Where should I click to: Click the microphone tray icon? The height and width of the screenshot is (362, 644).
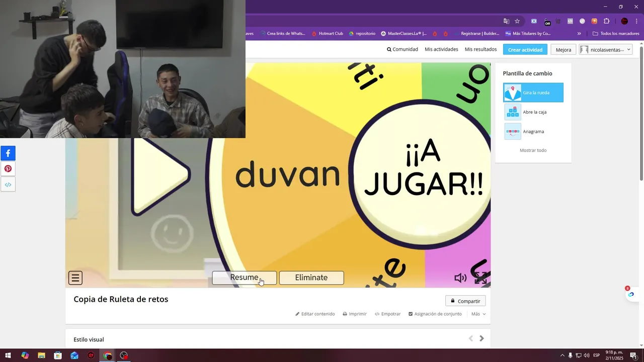coord(570,355)
